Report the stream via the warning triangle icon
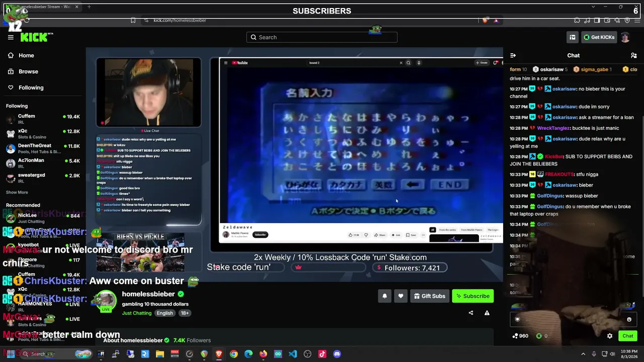 click(487, 313)
